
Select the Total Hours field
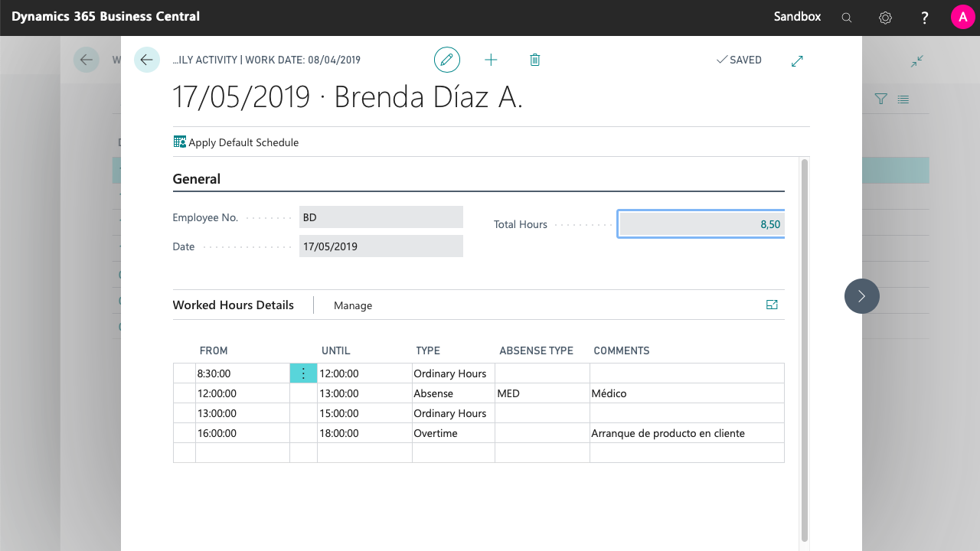(x=701, y=223)
